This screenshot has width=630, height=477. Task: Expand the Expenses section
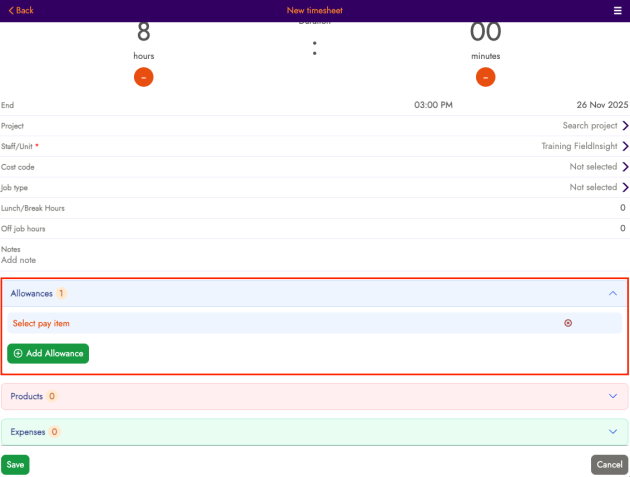(613, 432)
